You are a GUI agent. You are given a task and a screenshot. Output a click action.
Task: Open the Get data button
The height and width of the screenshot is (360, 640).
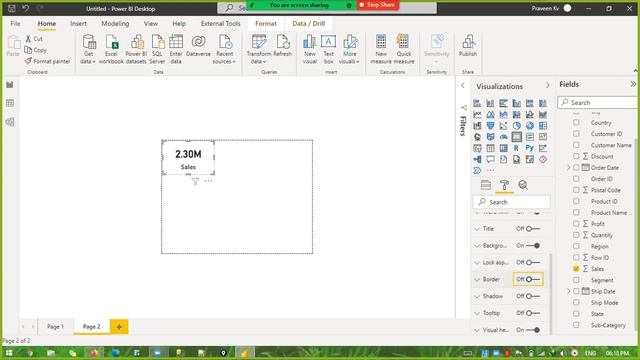(88, 49)
